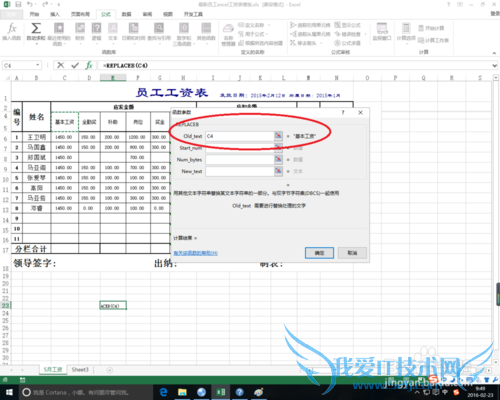This screenshot has height=400, width=500.
Task: Click the cell with name 王卫明
Action: pyautogui.click(x=36, y=137)
